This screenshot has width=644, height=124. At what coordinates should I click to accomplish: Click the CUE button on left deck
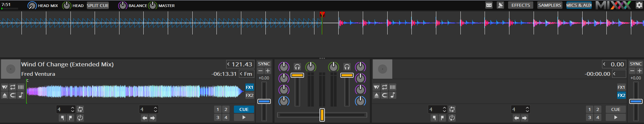tap(244, 109)
